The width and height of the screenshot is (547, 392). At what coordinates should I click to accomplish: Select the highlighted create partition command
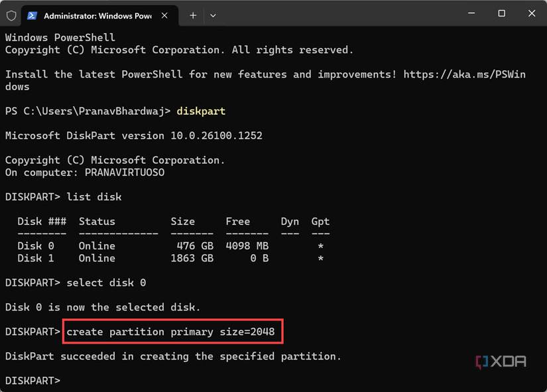point(172,332)
